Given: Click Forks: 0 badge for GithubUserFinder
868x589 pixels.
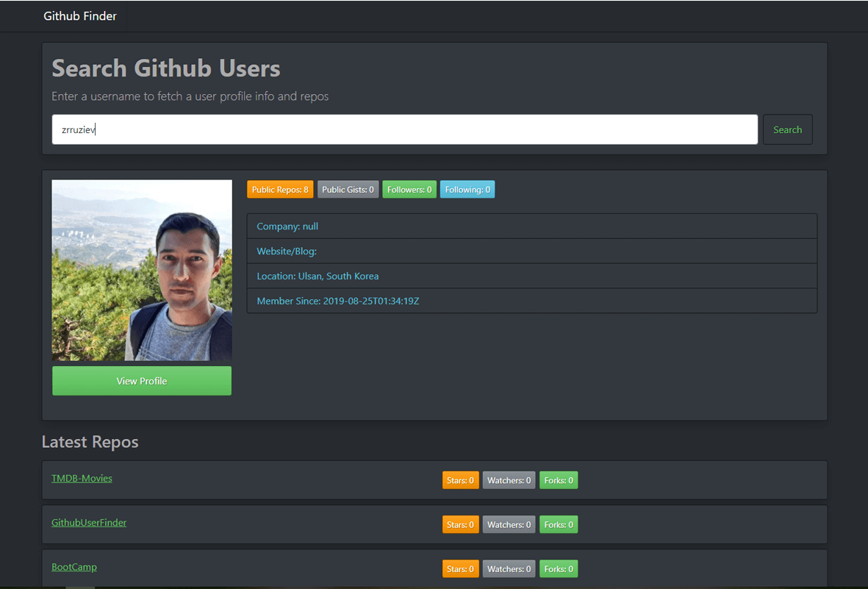Looking at the screenshot, I should (559, 525).
